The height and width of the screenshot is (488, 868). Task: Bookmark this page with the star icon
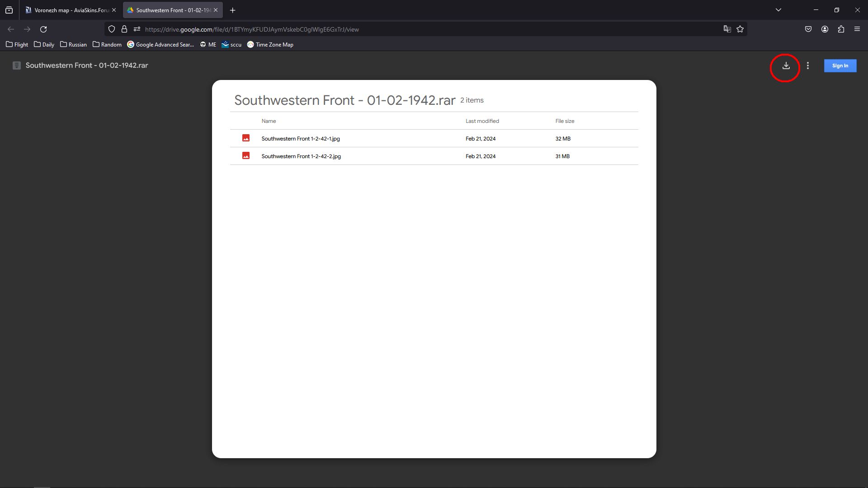740,29
